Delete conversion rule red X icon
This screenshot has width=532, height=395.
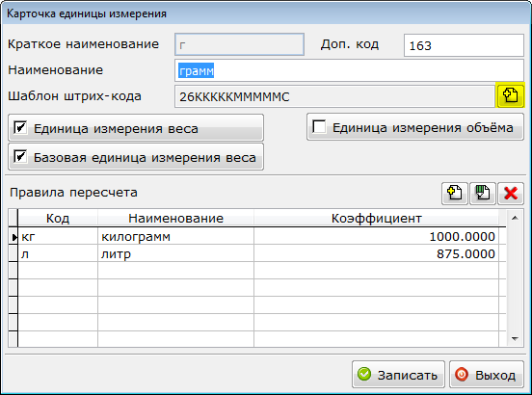coord(511,194)
